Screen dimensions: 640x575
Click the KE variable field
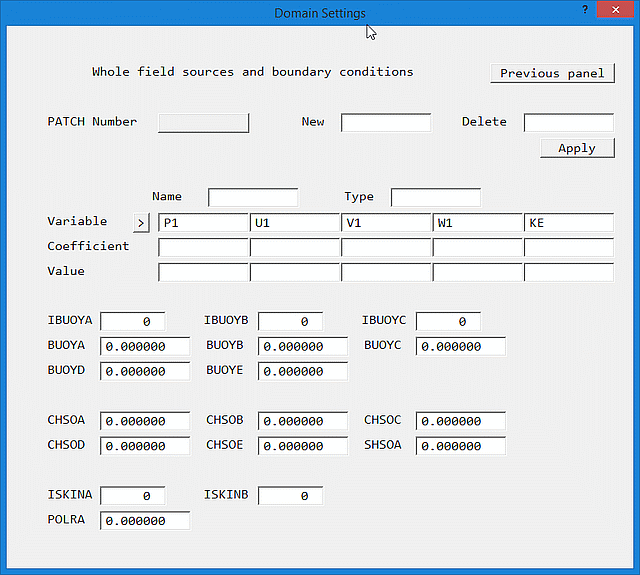568,222
